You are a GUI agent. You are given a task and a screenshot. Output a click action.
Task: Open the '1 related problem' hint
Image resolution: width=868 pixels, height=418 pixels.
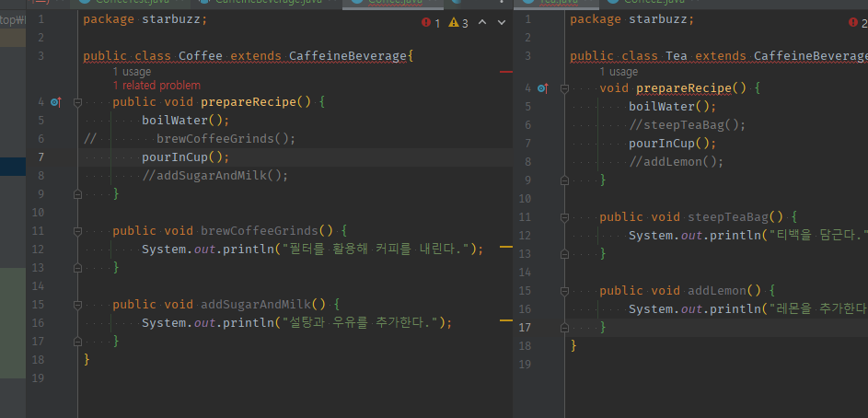coord(156,86)
